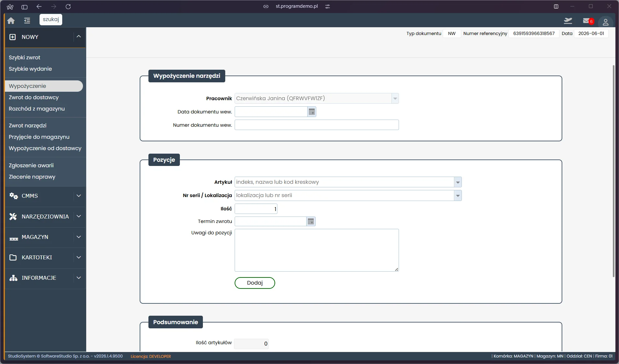This screenshot has height=364, width=619.
Task: Click the INFORMACJE hierarchy icon
Action: click(13, 278)
